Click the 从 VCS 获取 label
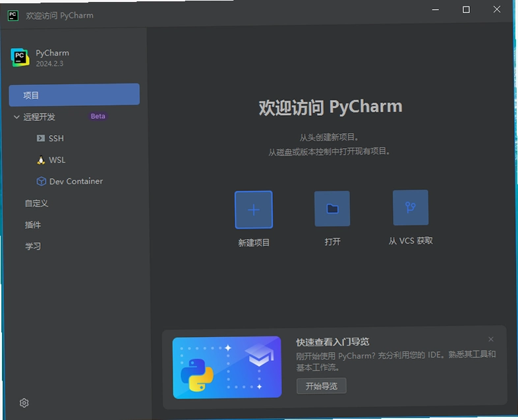518x420 pixels. (411, 241)
